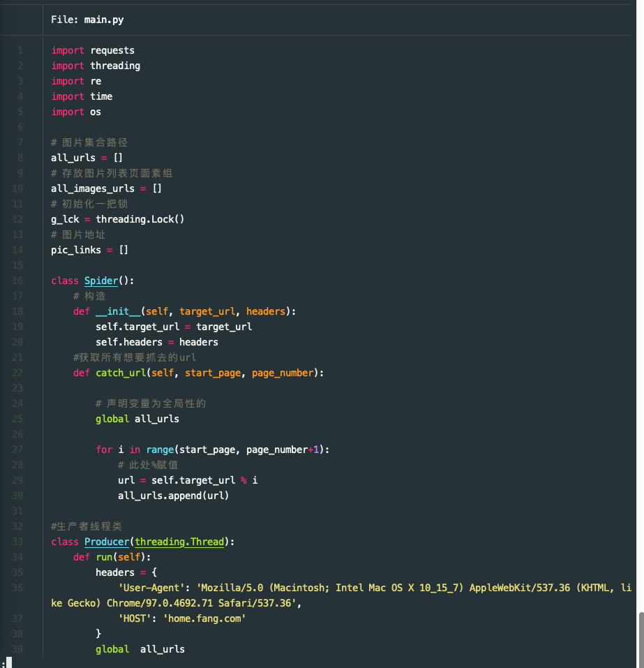Click the 'start_page' parameter in catch_url definition
Image resolution: width=644 pixels, height=668 pixels.
pos(213,373)
